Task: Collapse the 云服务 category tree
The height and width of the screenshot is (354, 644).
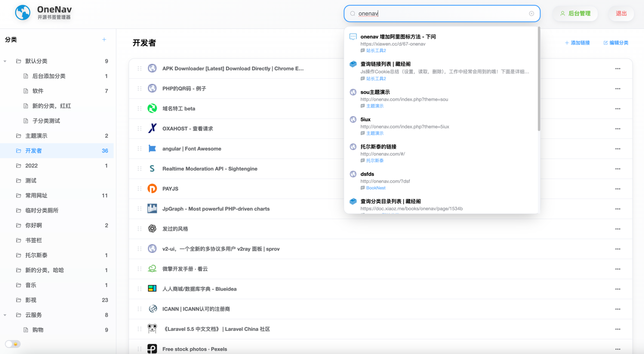Action: click(x=5, y=315)
